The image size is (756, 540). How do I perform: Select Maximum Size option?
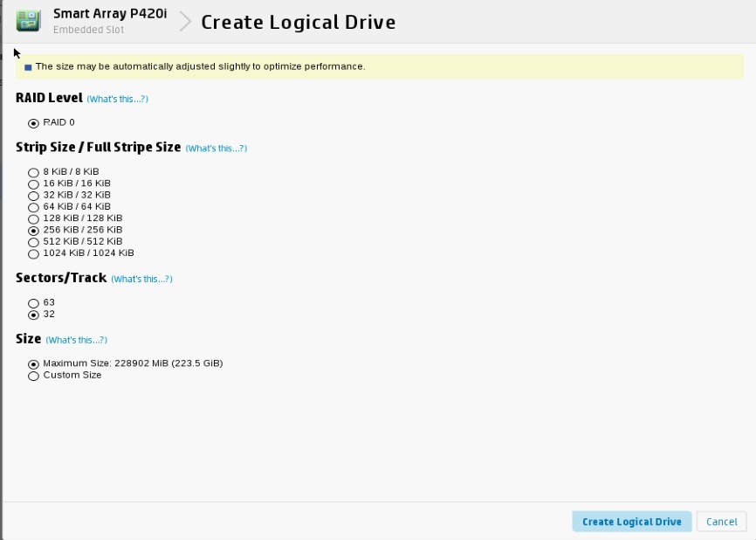(x=34, y=363)
